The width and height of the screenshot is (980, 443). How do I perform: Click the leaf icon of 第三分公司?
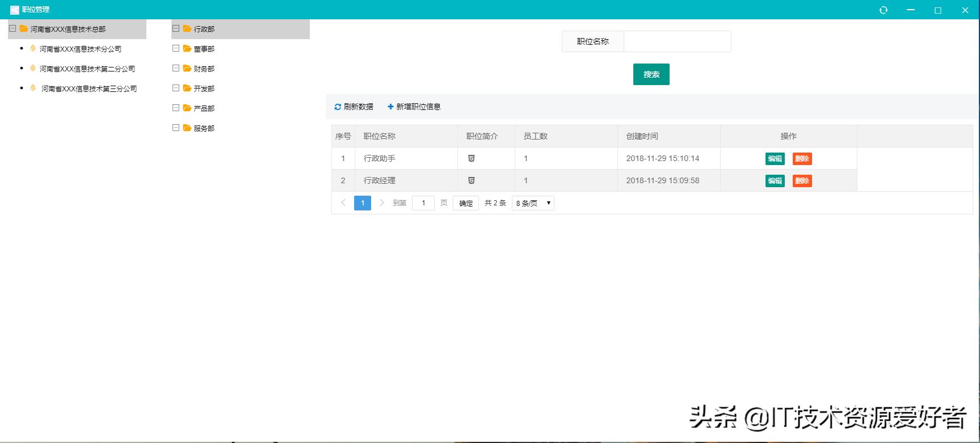pos(33,88)
